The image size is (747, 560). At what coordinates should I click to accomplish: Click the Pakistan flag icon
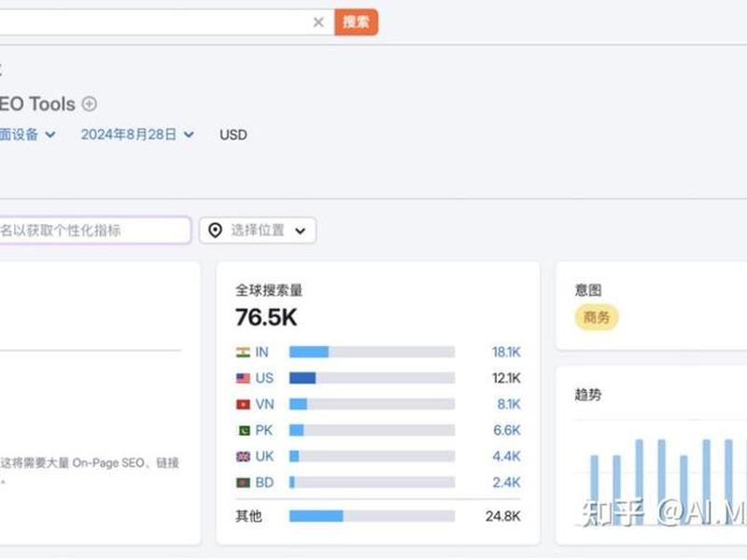pyautogui.click(x=243, y=431)
